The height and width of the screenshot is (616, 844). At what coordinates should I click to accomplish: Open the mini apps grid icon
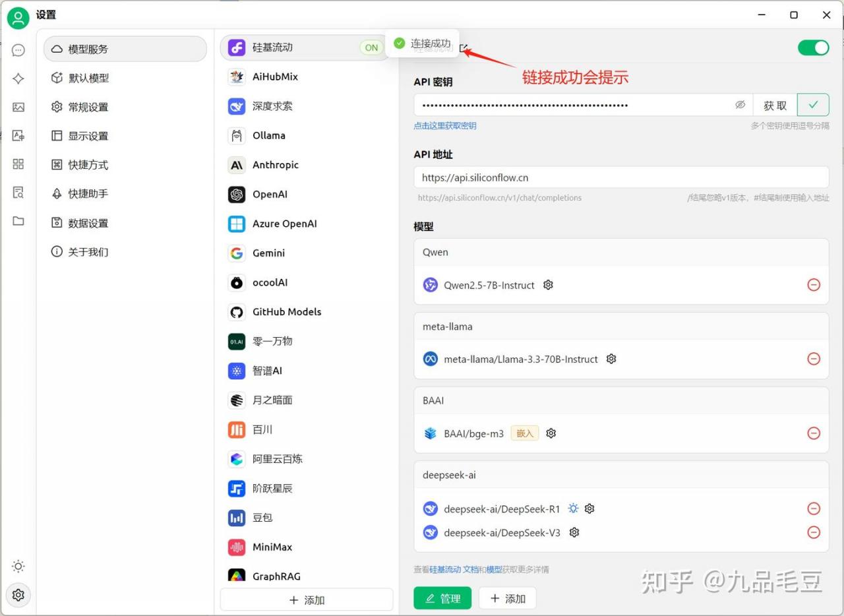[18, 164]
